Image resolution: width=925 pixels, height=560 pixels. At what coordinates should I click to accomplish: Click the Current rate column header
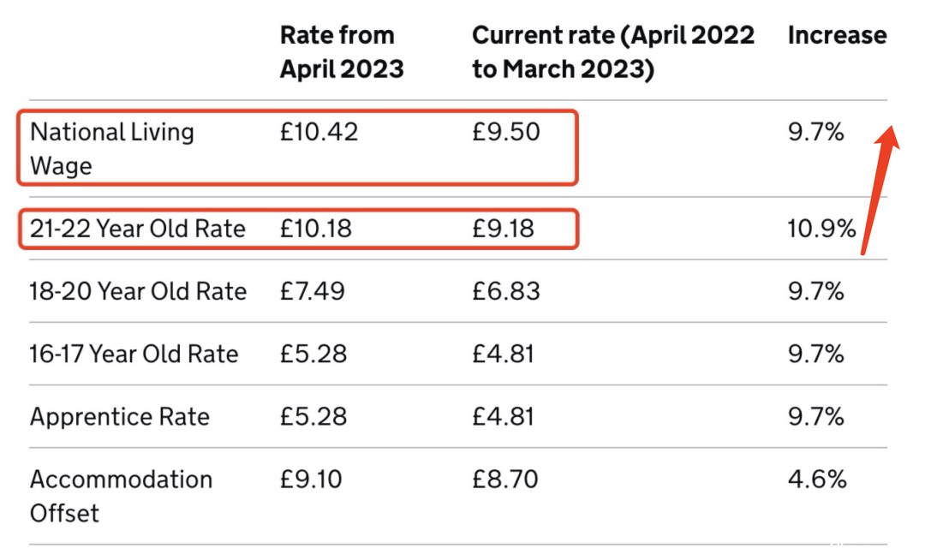pos(613,52)
